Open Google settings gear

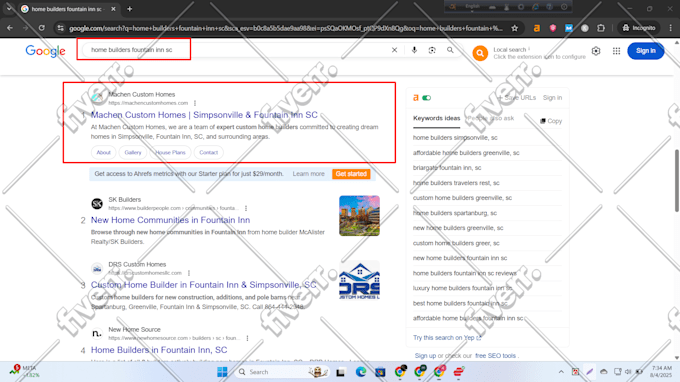pyautogui.click(x=596, y=51)
